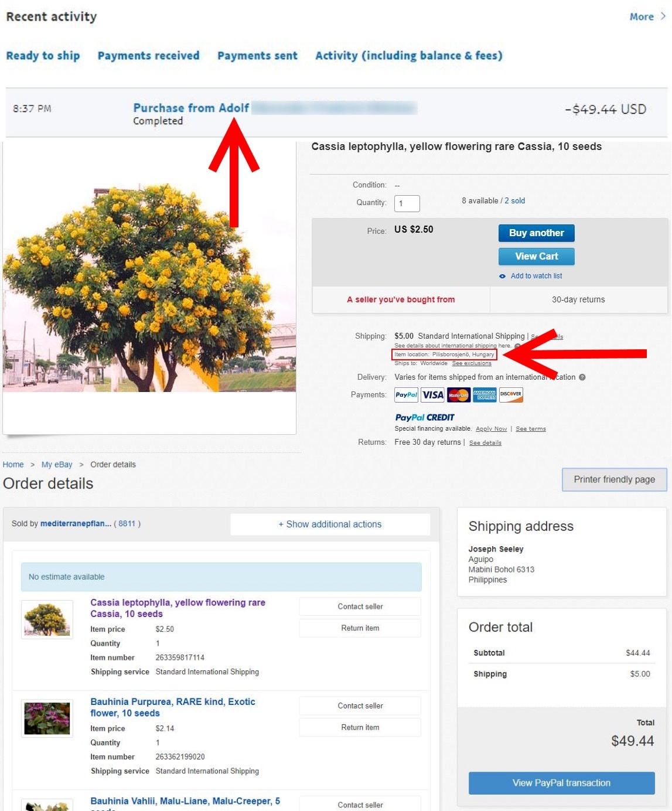Switch to the Payments sent tab

pos(257,56)
